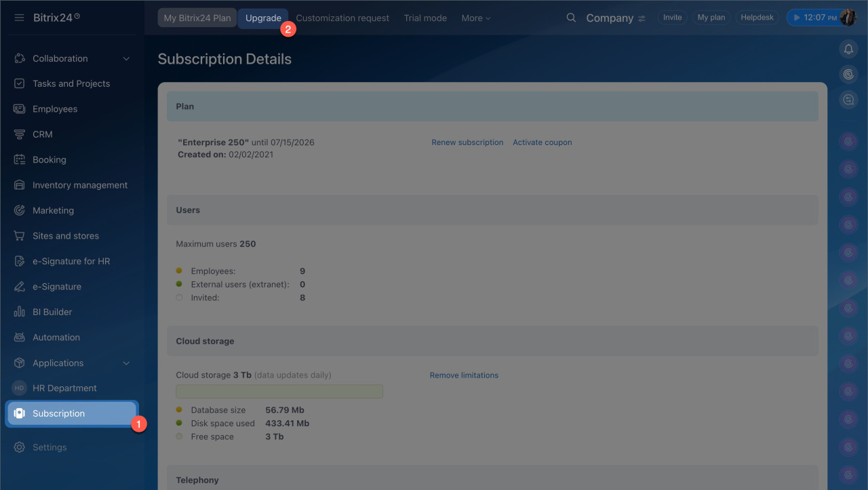Expand the Applications section
This screenshot has width=868, height=490.
point(126,363)
